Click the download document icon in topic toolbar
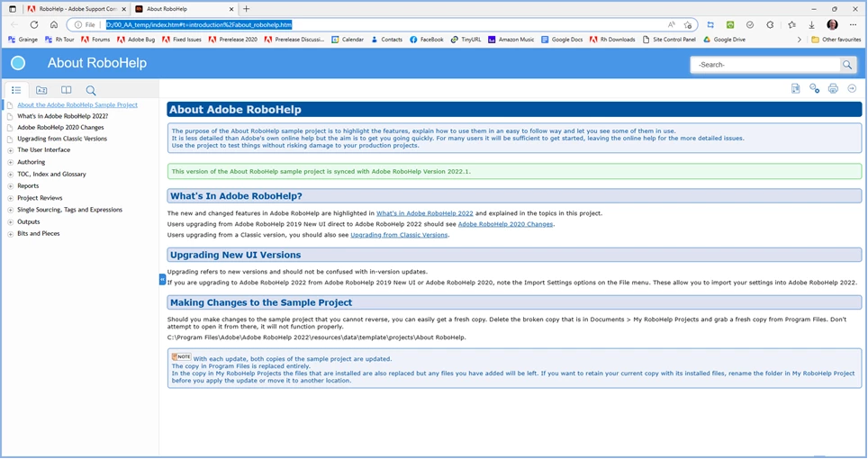 point(795,88)
